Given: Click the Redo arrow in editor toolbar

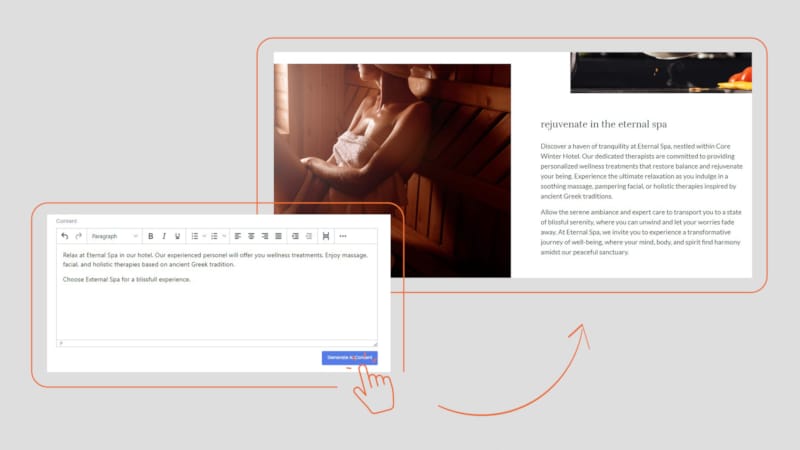Looking at the screenshot, I should [x=78, y=236].
